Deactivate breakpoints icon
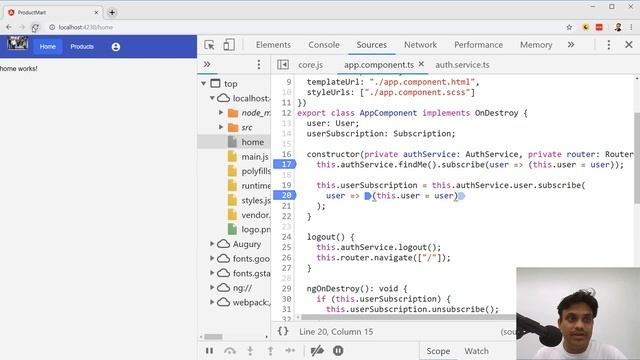The image size is (640, 360). pyautogui.click(x=317, y=351)
